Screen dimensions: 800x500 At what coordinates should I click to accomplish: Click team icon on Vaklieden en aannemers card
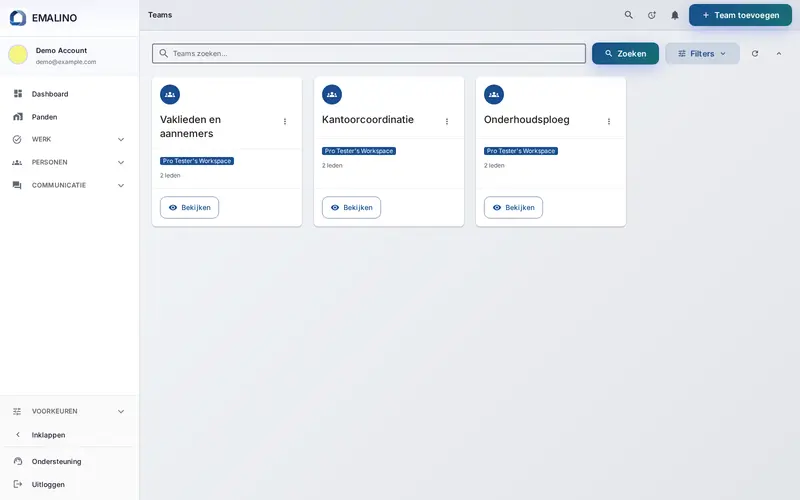pos(170,94)
